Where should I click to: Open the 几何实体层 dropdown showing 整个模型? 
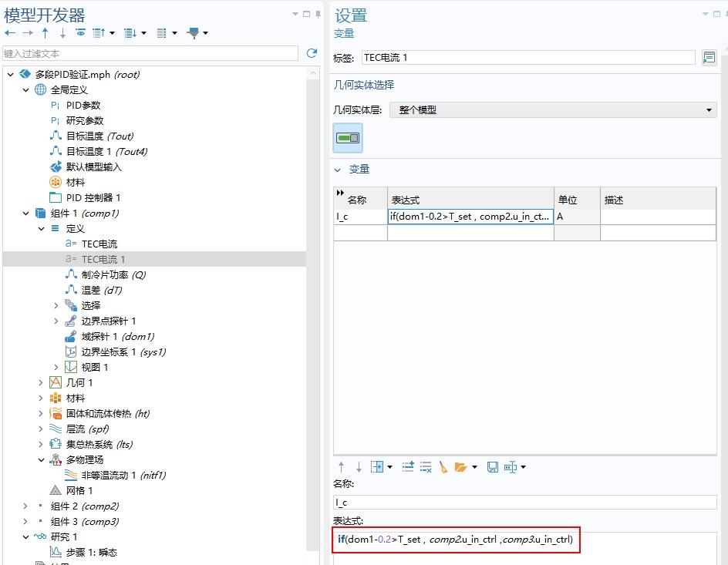point(709,109)
